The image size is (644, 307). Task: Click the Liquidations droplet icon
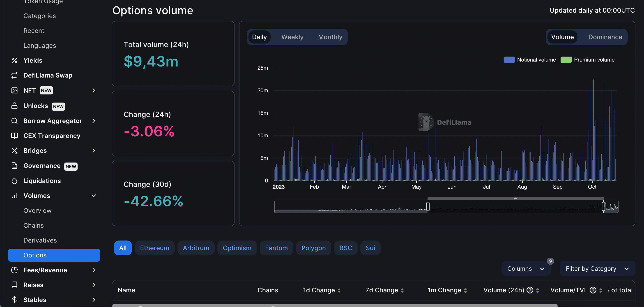[x=14, y=181]
